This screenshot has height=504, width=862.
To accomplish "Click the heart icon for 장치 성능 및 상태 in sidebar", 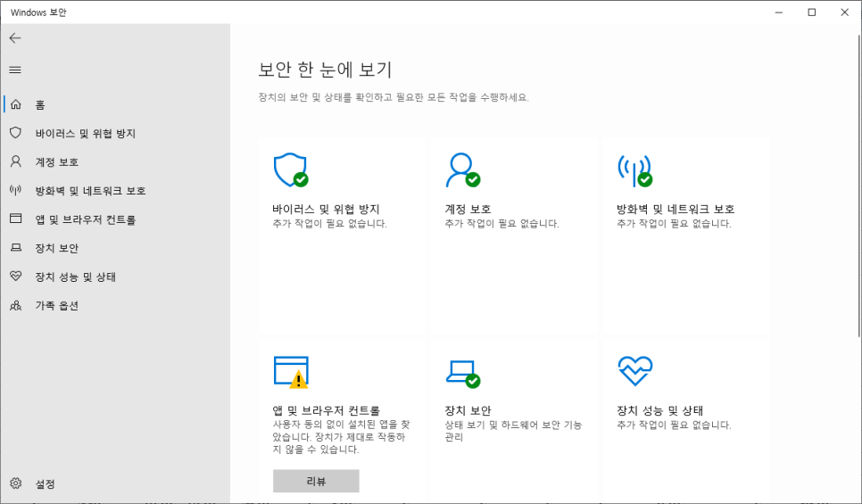I will [x=16, y=276].
